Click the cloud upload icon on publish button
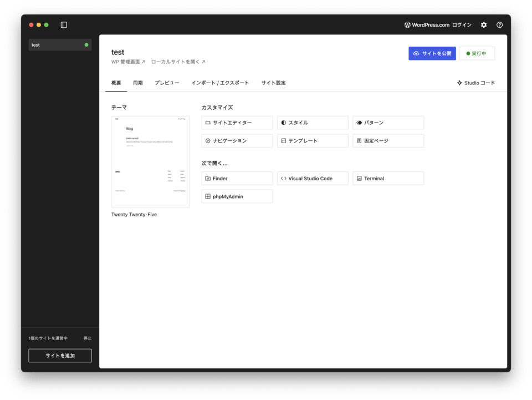Image resolution: width=532 pixels, height=400 pixels. tap(416, 53)
